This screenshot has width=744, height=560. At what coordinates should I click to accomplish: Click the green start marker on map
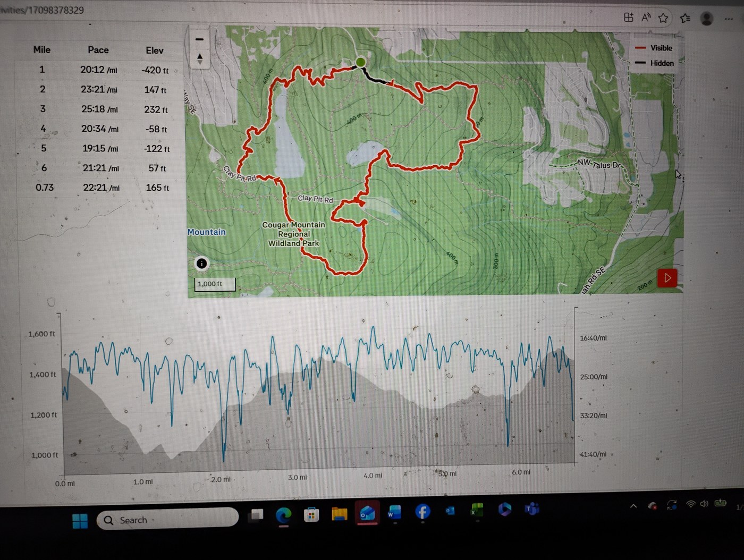pyautogui.click(x=361, y=62)
